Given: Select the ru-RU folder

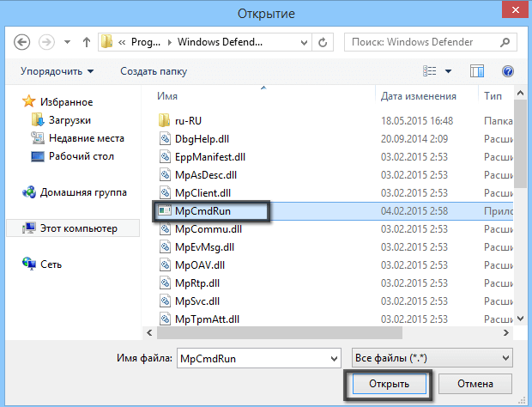Looking at the screenshot, I should click(188, 121).
